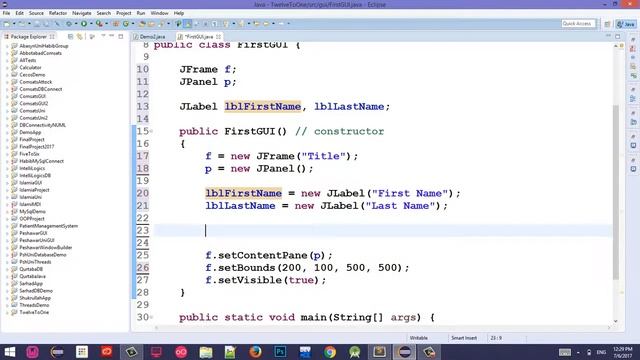Screen dimensions: 640x360
Task: Select the OOPProject project
Action: (x=31, y=219)
